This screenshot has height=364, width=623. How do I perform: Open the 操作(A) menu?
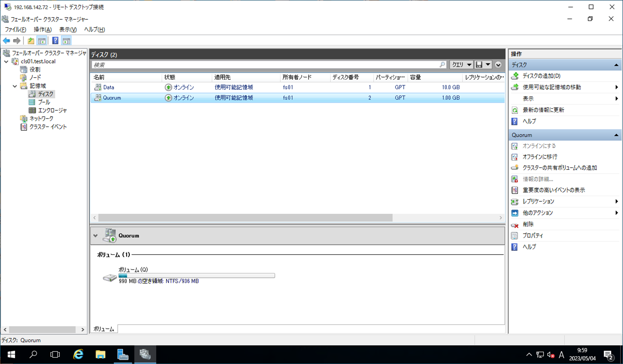point(43,29)
